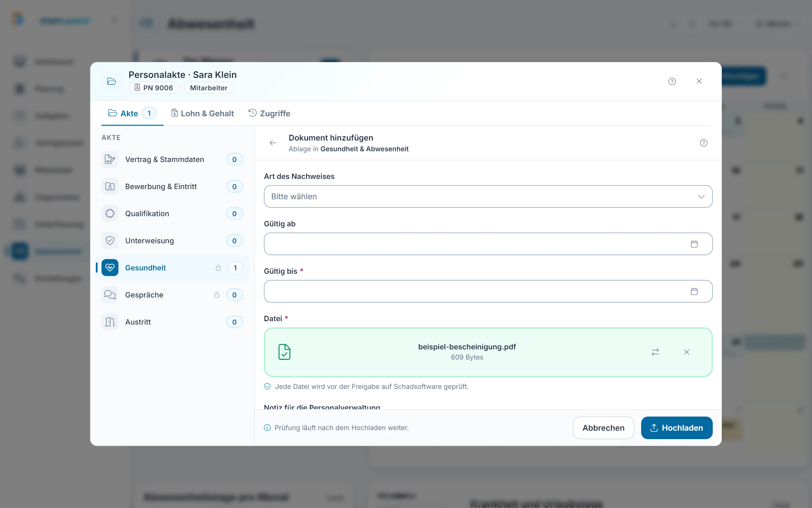The width and height of the screenshot is (812, 508).
Task: Click the Bewerbung & Eintritt count badge
Action: (x=234, y=187)
